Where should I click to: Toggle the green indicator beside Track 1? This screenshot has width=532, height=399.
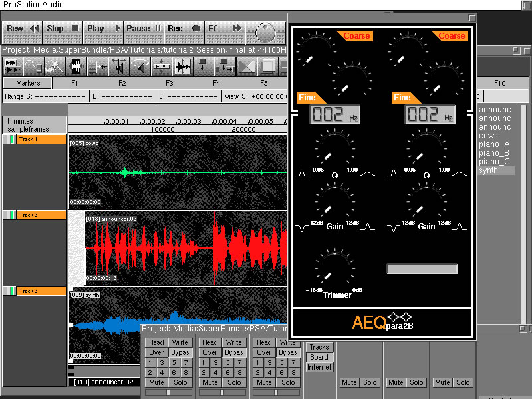(x=12, y=139)
